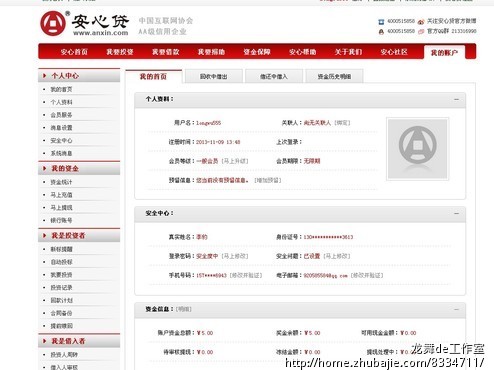Open 资金统计 in the sidebar
The width and height of the screenshot is (494, 370).
tap(61, 182)
